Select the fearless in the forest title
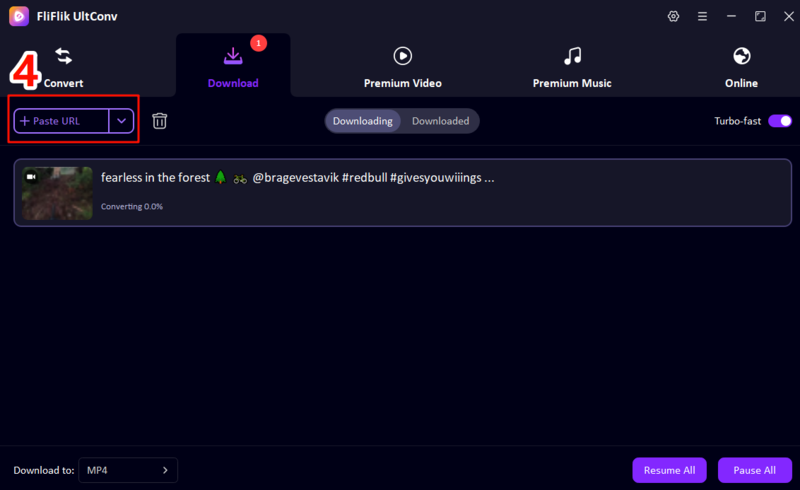The image size is (800, 490). (x=297, y=178)
